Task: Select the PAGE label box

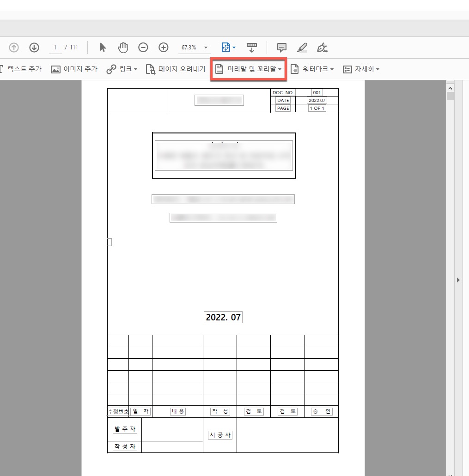Action: click(283, 108)
